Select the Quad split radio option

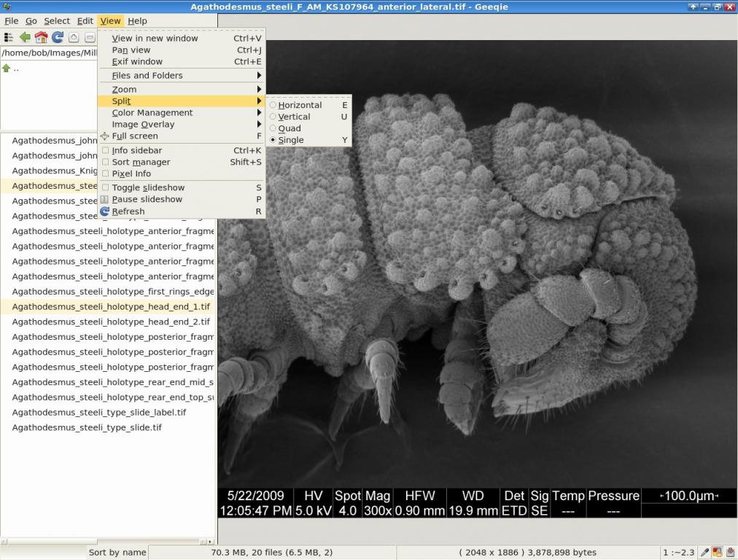pyautogui.click(x=273, y=128)
